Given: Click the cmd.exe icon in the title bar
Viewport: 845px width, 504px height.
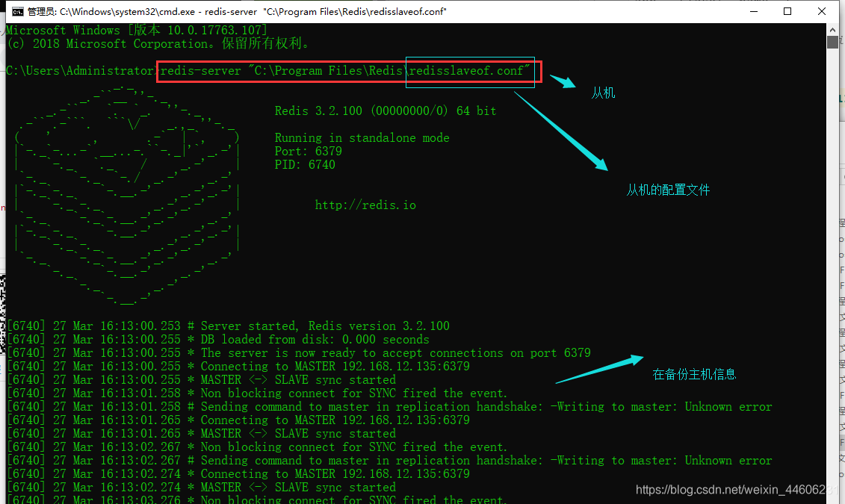Looking at the screenshot, I should point(17,11).
